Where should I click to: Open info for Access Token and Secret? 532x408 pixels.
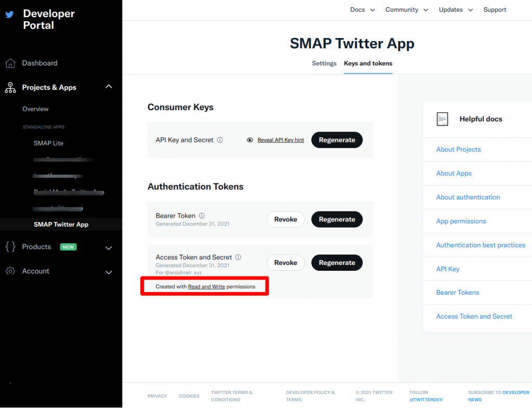click(238, 257)
